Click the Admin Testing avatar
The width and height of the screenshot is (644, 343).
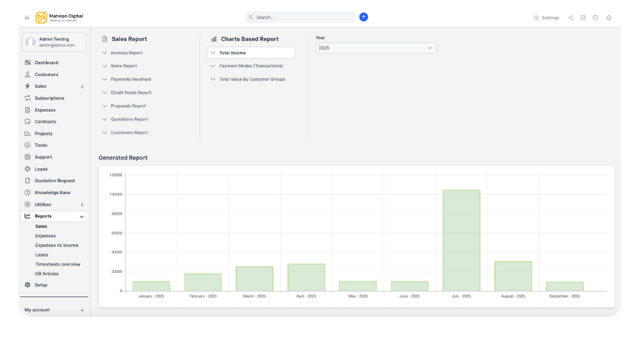(x=30, y=42)
